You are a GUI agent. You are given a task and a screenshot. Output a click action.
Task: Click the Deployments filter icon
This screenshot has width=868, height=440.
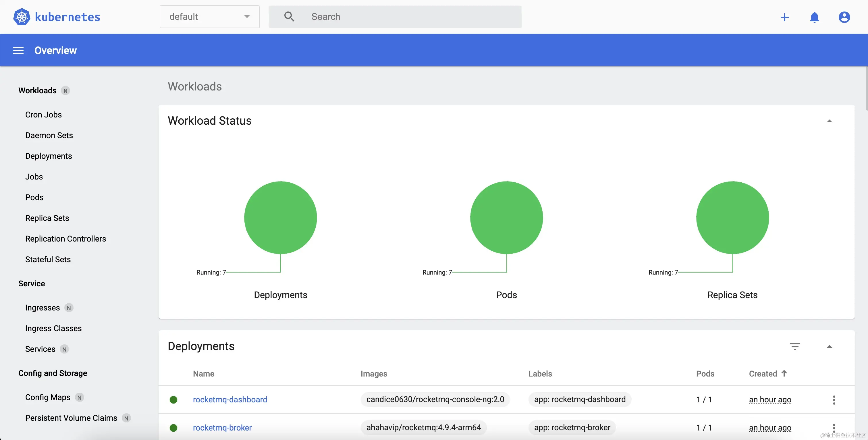tap(795, 346)
